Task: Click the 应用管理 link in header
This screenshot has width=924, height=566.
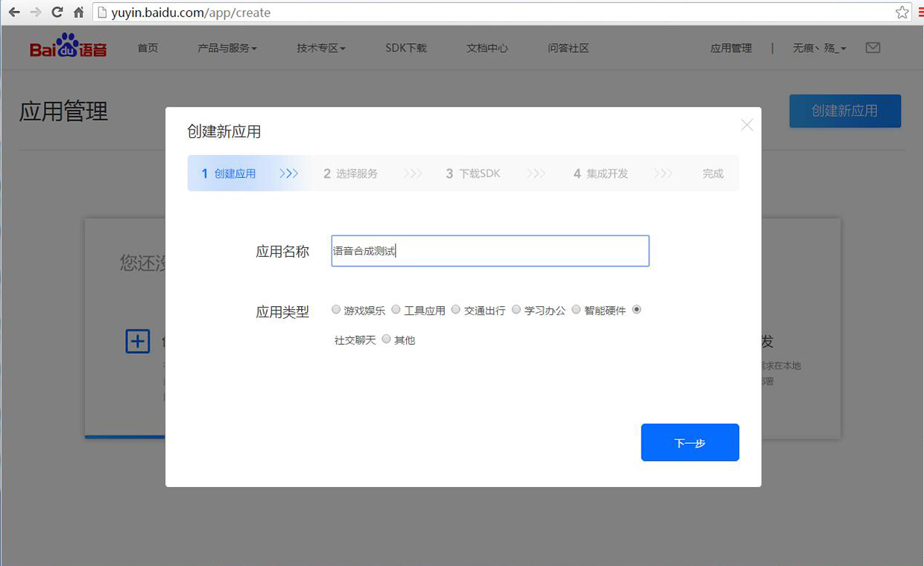Action: point(730,48)
